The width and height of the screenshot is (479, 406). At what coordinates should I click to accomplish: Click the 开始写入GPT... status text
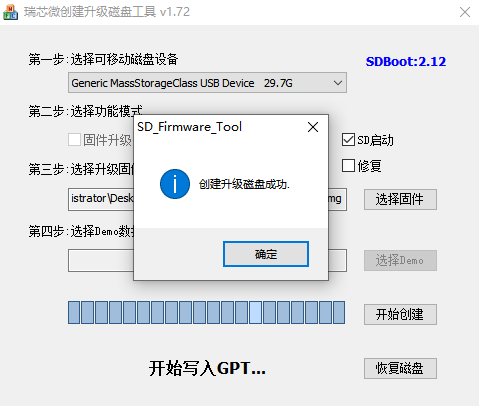coord(207,368)
